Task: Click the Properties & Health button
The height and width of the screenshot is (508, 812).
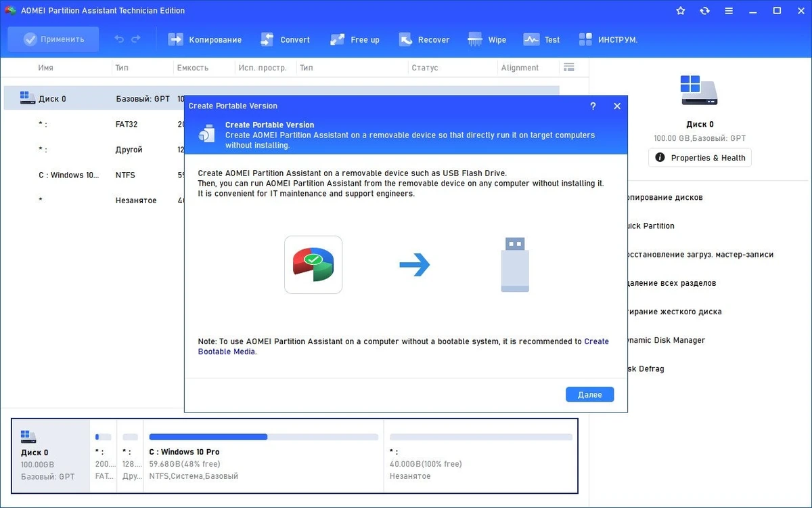Action: click(x=700, y=158)
